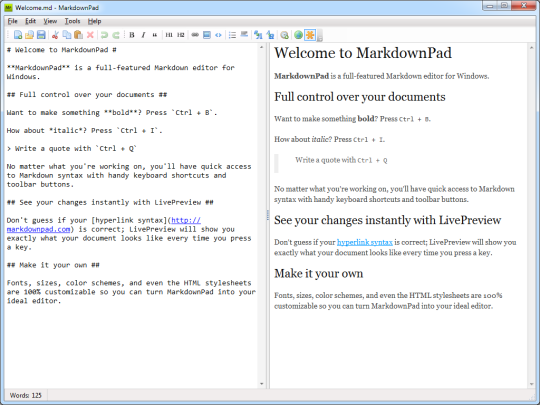540x405 pixels.
Task: Follow the 'hyperlink syntax' link in the preview
Action: tap(365, 242)
